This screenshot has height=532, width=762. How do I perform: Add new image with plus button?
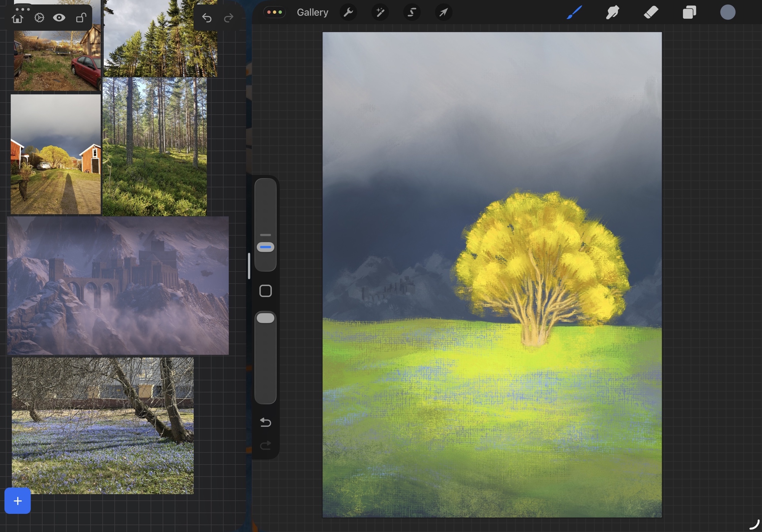point(18,501)
